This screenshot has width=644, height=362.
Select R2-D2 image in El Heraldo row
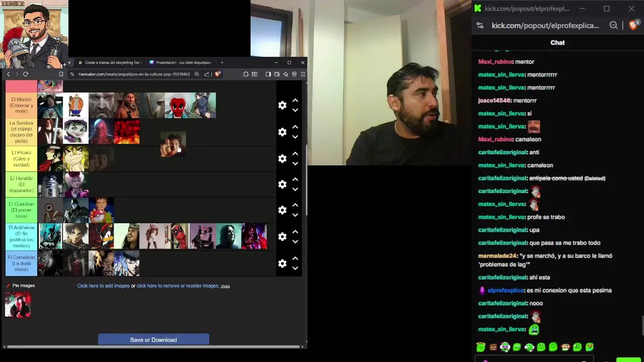(50, 185)
